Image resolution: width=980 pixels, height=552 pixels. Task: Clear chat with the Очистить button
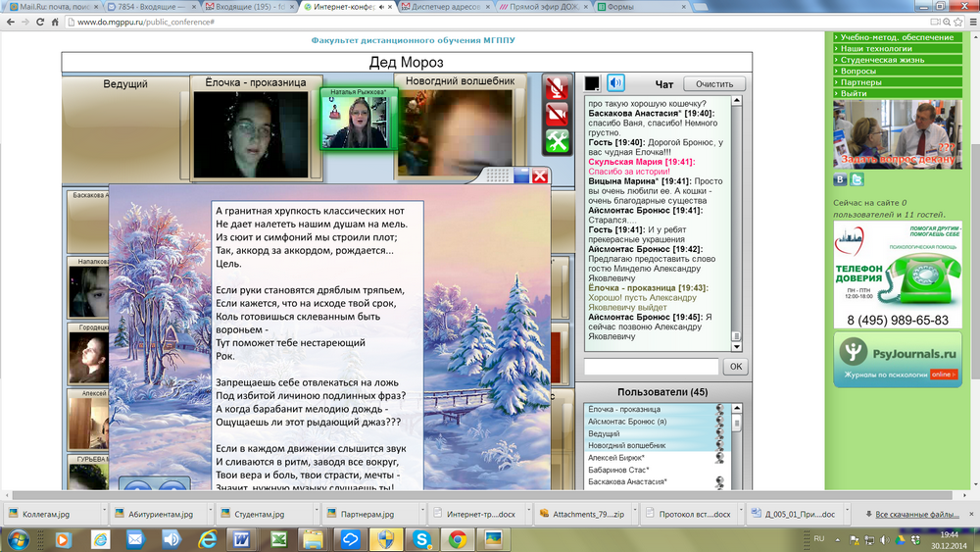[x=714, y=83]
